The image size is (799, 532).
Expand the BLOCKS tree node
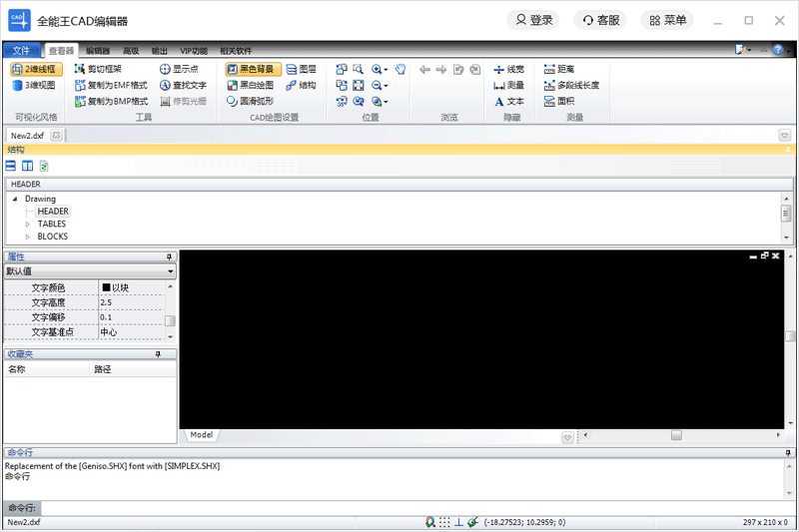pyautogui.click(x=28, y=238)
